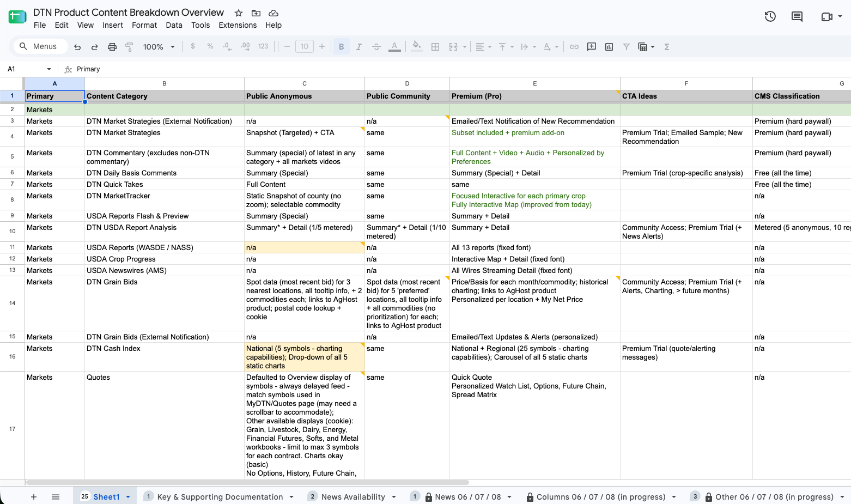Image resolution: width=851 pixels, height=504 pixels.
Task: Click the formula bar showing Primary
Action: tap(462, 69)
